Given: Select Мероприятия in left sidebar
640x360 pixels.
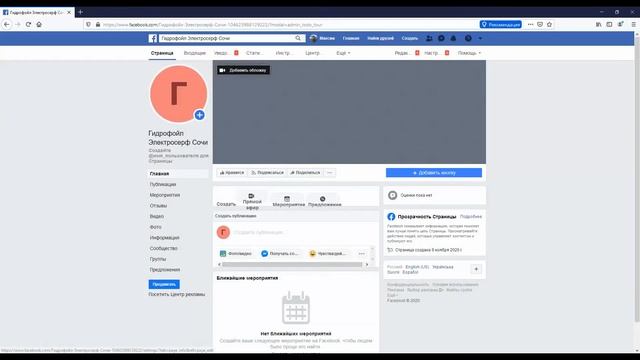Looking at the screenshot, I should click(164, 195).
